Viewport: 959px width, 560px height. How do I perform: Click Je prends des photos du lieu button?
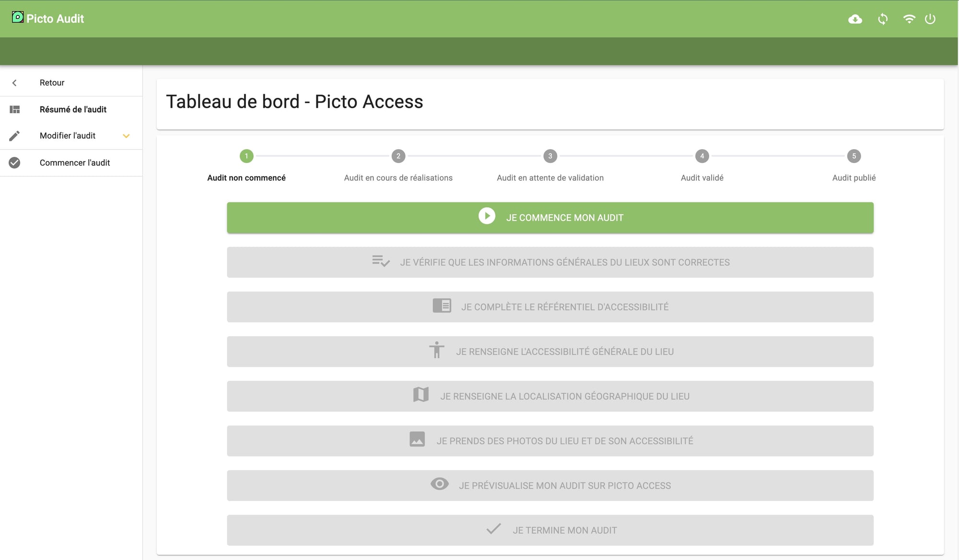click(x=550, y=441)
